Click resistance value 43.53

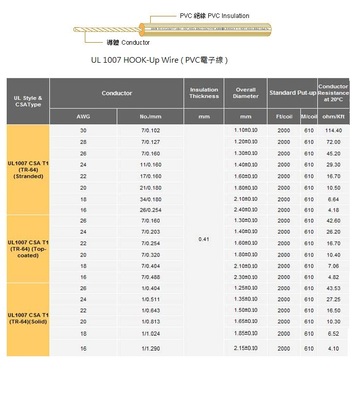coord(333,288)
